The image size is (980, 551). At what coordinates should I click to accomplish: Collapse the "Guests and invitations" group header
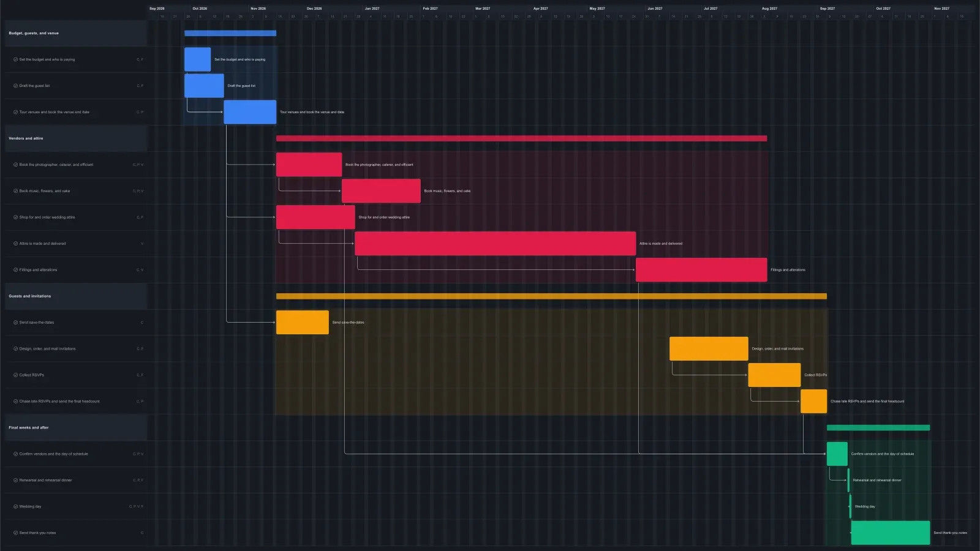pyautogui.click(x=76, y=296)
